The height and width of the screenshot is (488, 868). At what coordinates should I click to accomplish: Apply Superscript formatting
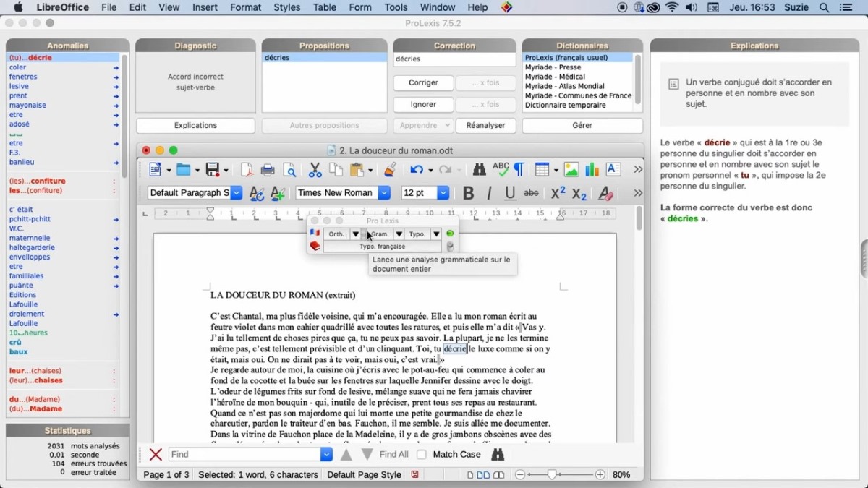coord(558,193)
